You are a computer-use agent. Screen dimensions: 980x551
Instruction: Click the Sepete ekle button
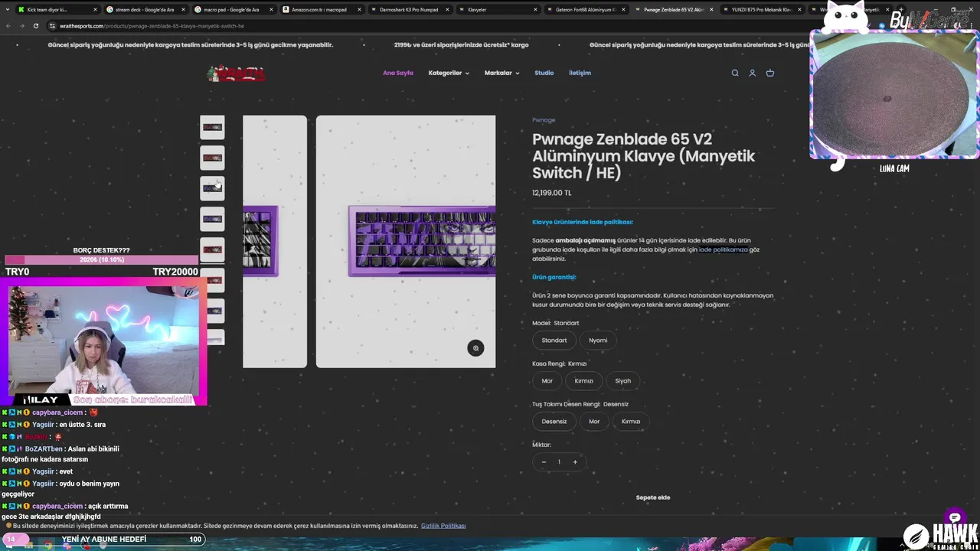coord(653,497)
